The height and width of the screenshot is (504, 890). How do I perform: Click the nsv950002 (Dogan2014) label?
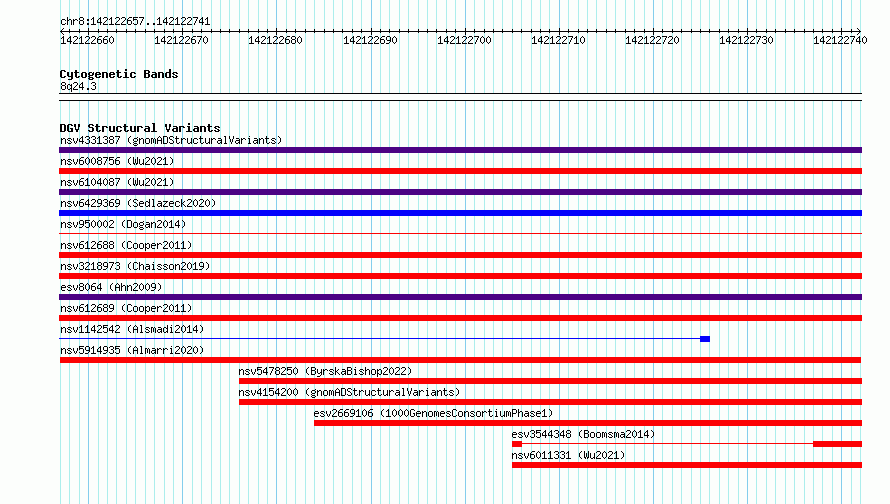(x=123, y=224)
